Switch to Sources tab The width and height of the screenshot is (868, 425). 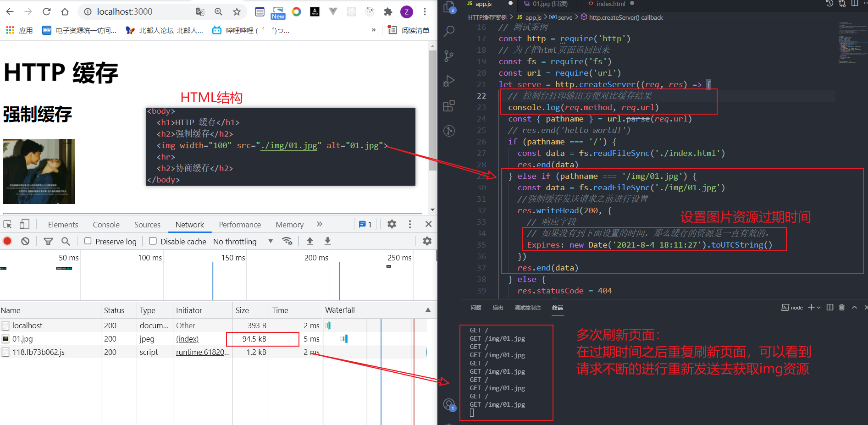147,225
